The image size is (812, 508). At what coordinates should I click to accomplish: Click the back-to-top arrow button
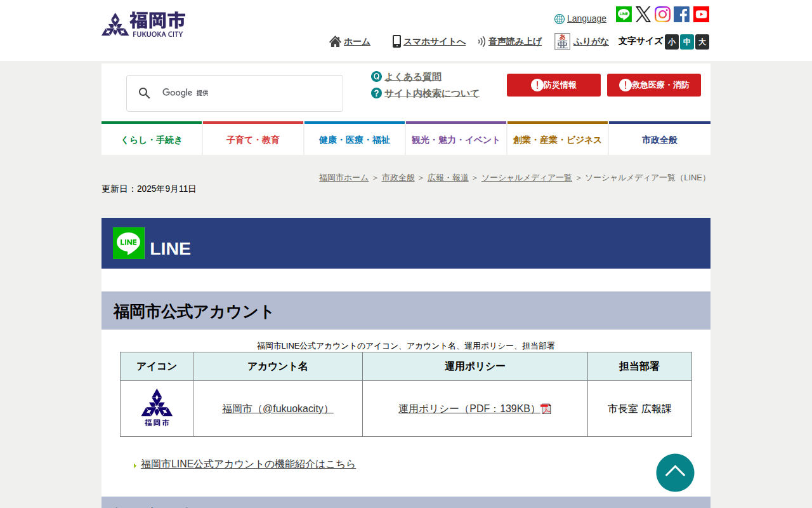[x=675, y=472]
